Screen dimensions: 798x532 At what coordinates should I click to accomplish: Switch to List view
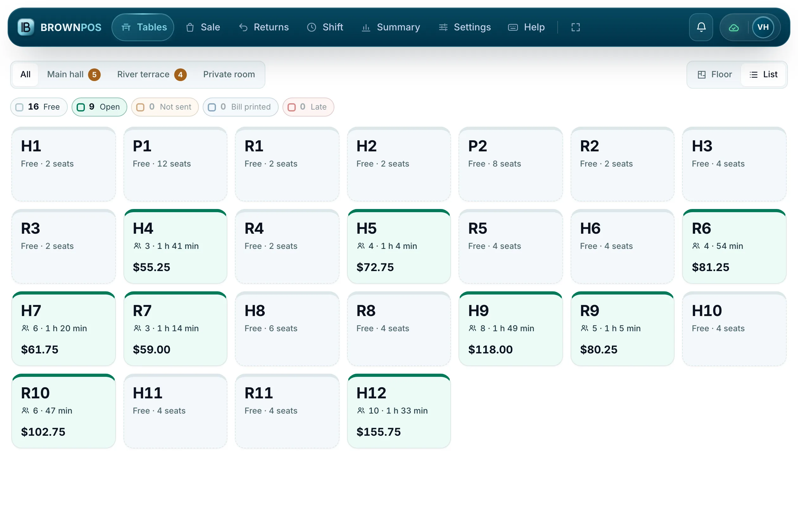[763, 74]
